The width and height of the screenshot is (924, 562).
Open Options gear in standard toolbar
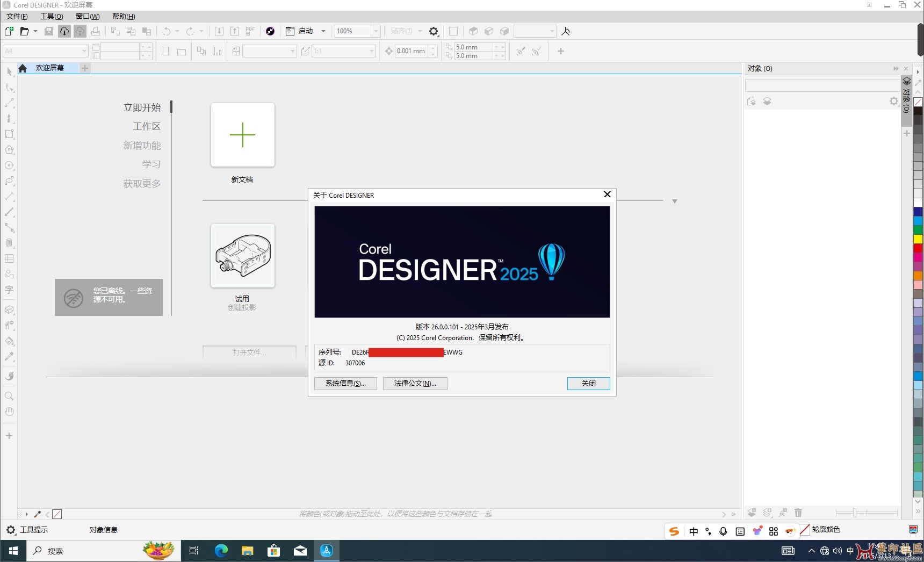pyautogui.click(x=434, y=31)
